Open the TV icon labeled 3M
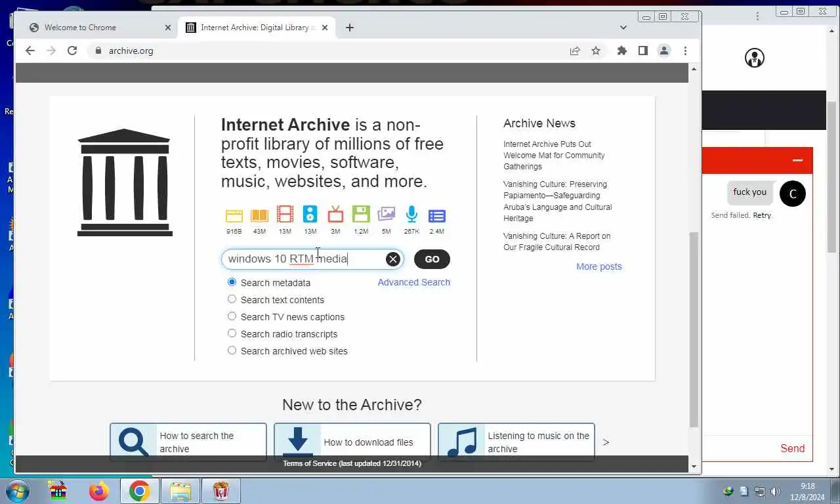The width and height of the screenshot is (840, 504). [335, 215]
